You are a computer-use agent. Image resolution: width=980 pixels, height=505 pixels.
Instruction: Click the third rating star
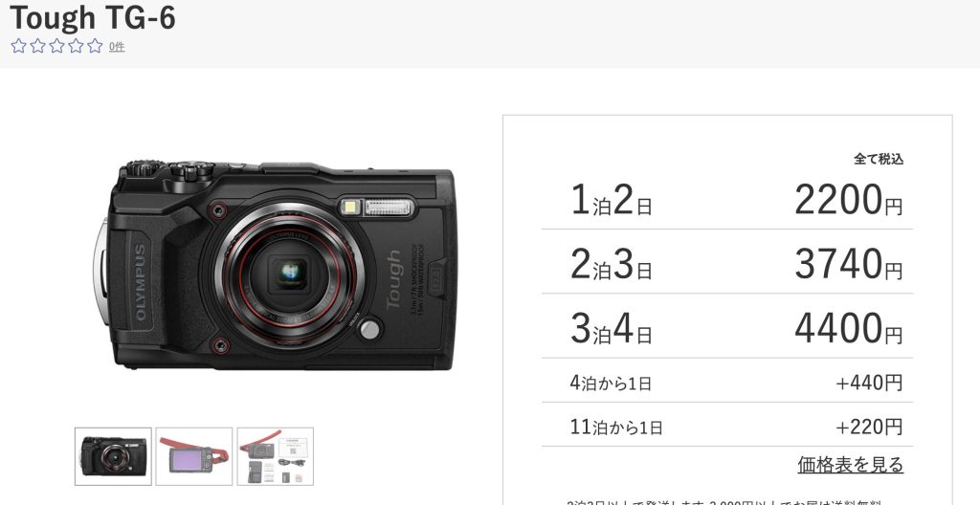[56, 46]
